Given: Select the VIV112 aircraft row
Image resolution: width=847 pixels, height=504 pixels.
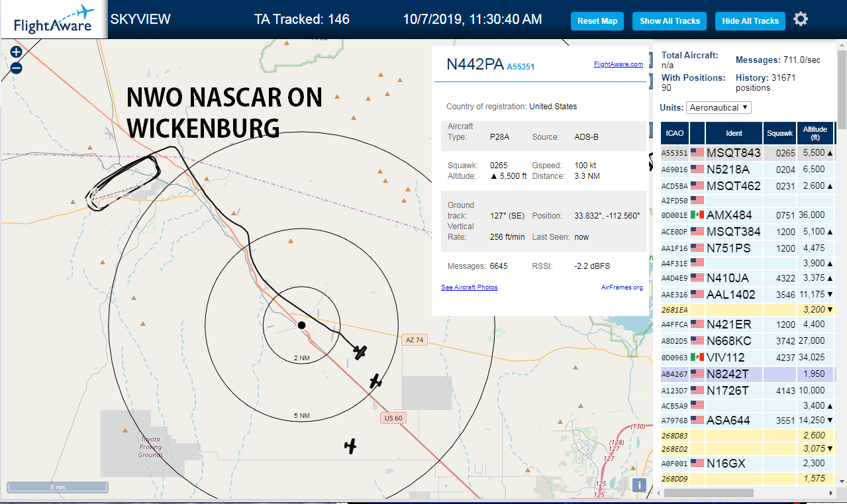Looking at the screenshot, I should point(747,357).
